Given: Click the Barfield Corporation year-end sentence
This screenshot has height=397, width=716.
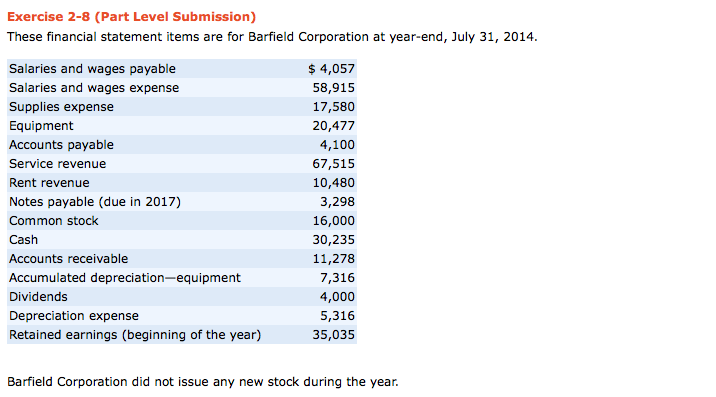Looking at the screenshot, I should click(272, 37).
